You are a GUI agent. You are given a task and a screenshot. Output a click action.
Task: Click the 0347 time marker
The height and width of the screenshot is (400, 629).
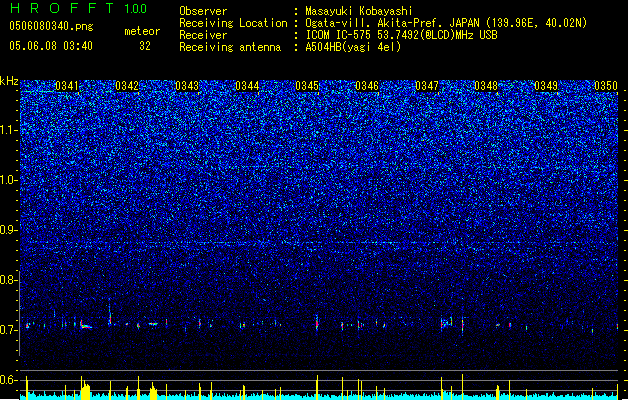point(427,86)
